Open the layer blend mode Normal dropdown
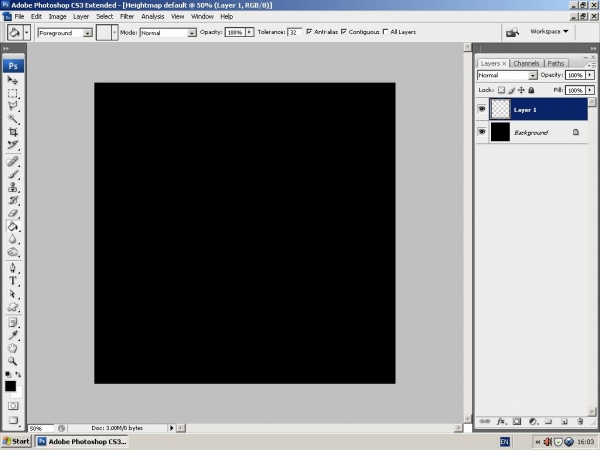 click(533, 75)
